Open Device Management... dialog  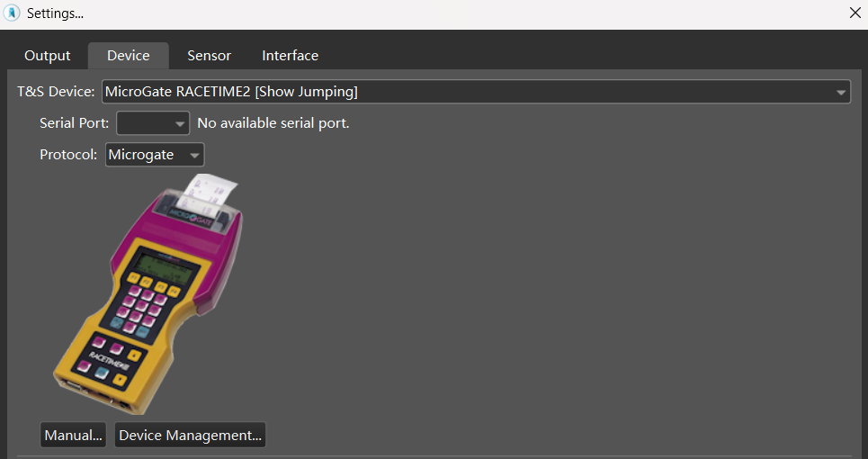coord(190,436)
